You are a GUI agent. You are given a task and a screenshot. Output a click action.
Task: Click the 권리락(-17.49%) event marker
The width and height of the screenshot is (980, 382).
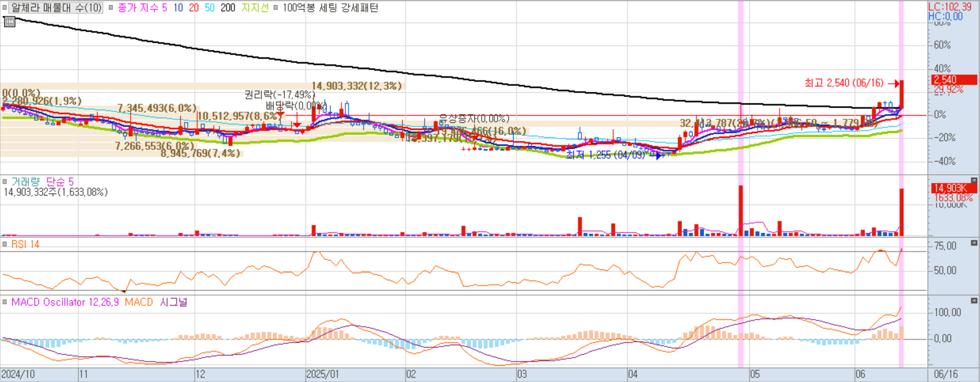tap(279, 94)
